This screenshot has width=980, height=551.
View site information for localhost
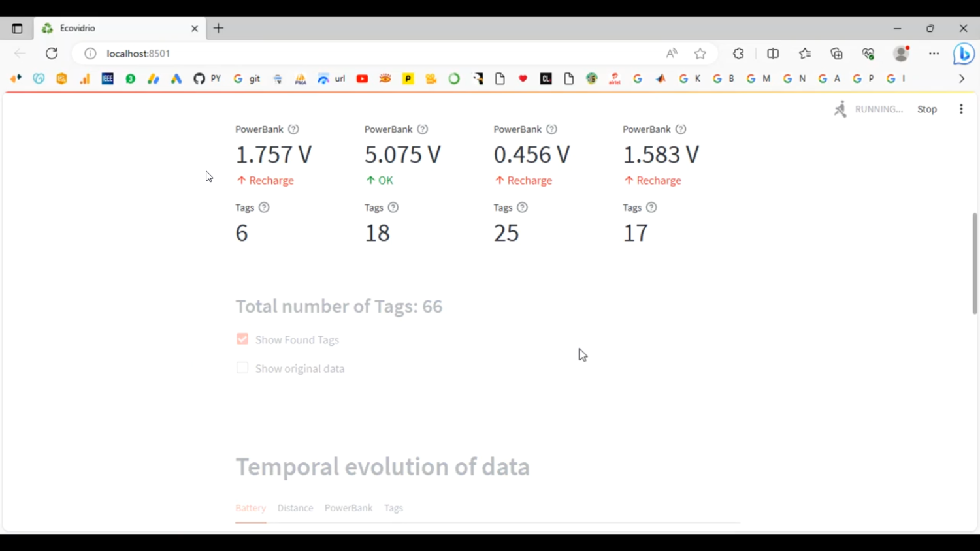90,54
